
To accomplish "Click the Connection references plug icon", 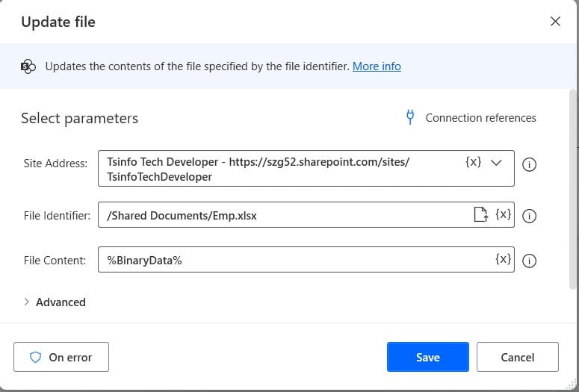I will 410,117.
